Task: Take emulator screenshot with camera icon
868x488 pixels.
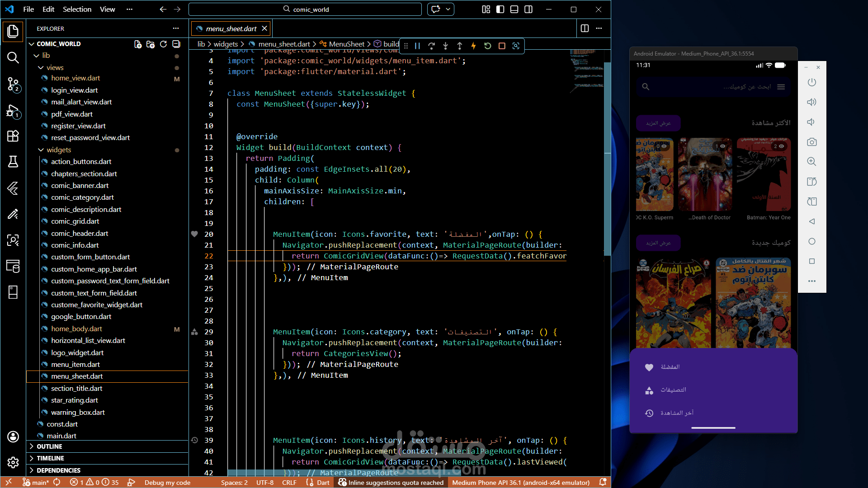Action: point(811,142)
